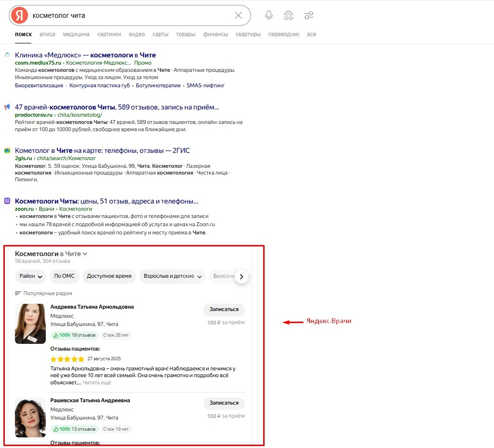494x448 pixels.
Task: Click 56 врачей, 304 отзыва text
Action: 42,261
